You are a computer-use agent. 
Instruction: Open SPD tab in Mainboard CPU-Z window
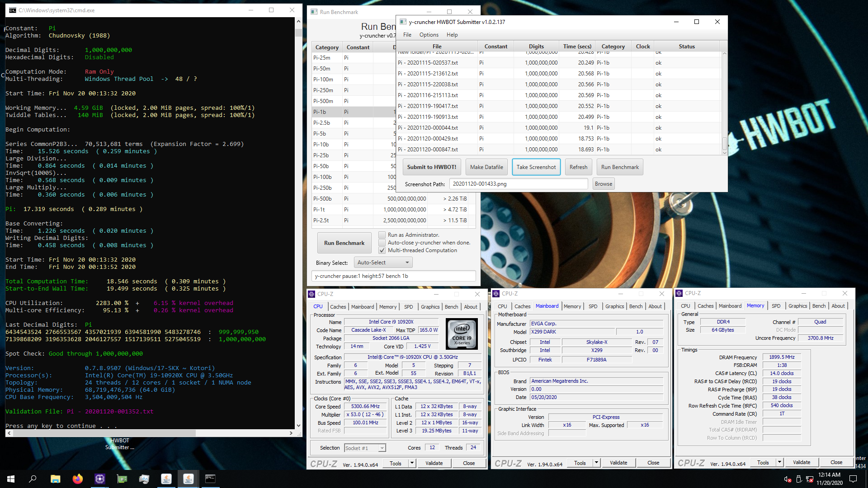pyautogui.click(x=593, y=306)
